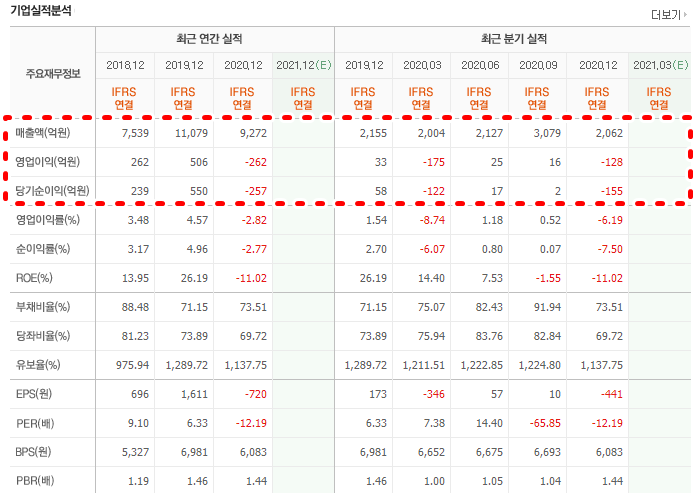Select the 83.76 quick ratio value
This screenshot has width=696, height=493.
[489, 336]
